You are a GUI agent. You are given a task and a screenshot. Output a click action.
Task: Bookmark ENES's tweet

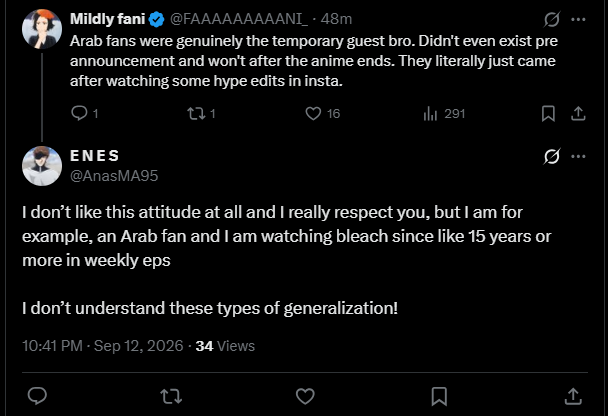[439, 396]
